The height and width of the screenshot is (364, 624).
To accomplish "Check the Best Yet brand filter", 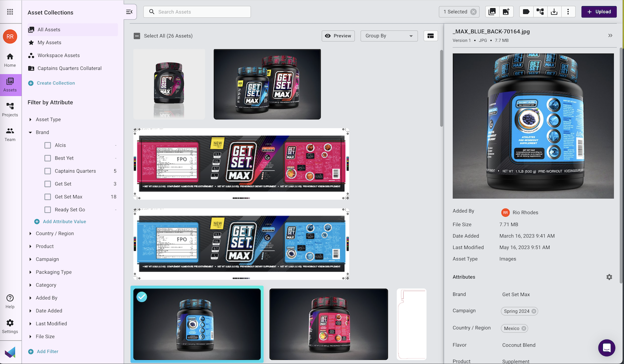I will [48, 158].
